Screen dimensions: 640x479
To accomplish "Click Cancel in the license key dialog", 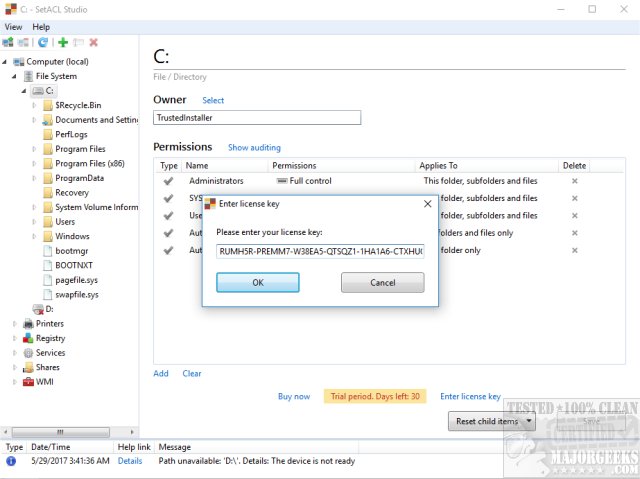I will [382, 282].
